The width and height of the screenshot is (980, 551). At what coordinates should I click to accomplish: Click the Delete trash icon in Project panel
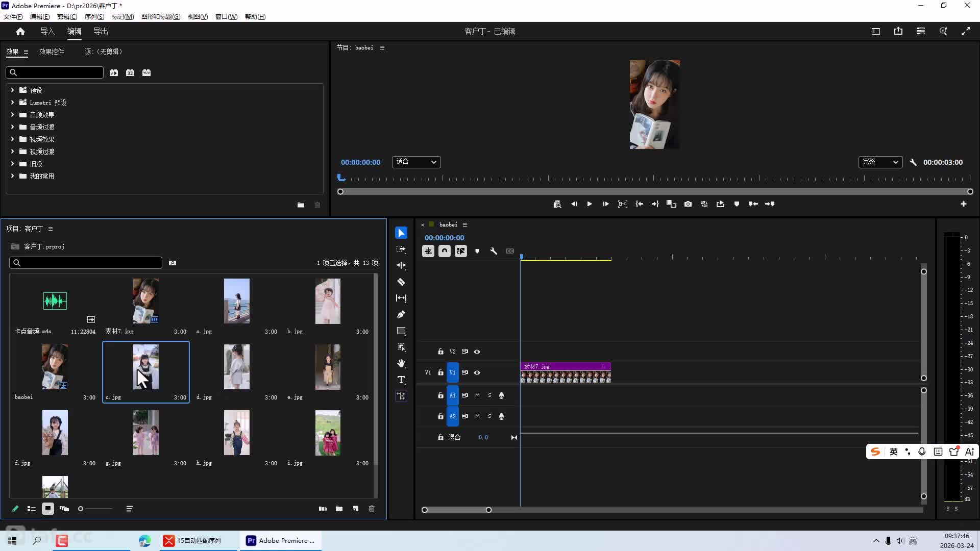[372, 509]
